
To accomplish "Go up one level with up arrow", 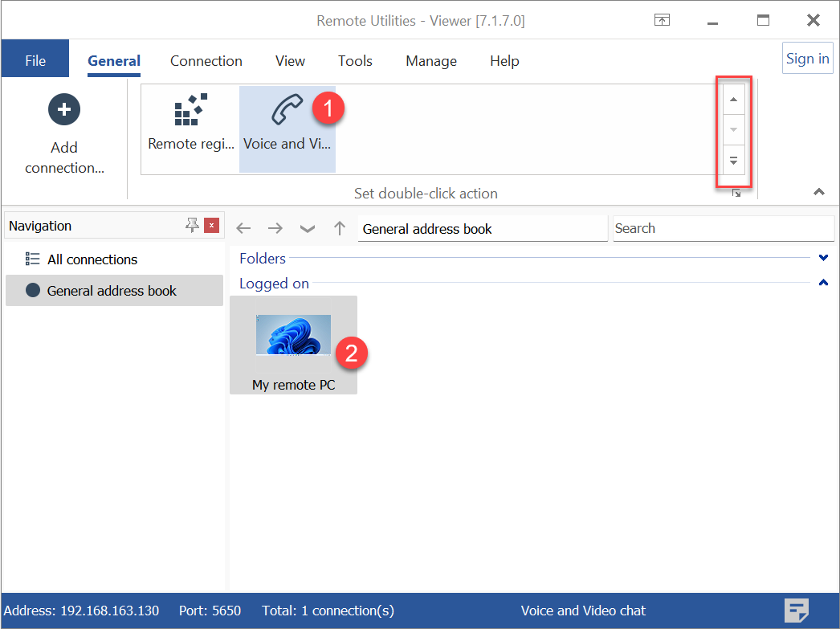I will click(340, 229).
